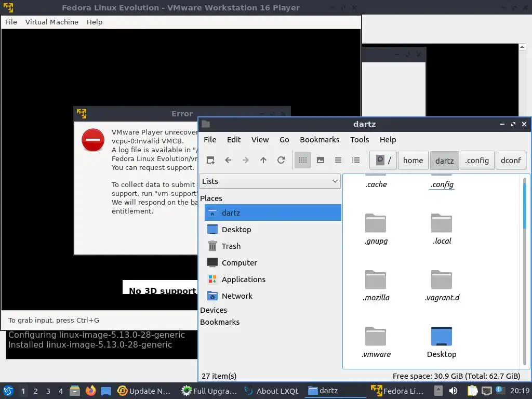Open the clipboard tray icon
This screenshot has height=399, width=532.
(472, 391)
